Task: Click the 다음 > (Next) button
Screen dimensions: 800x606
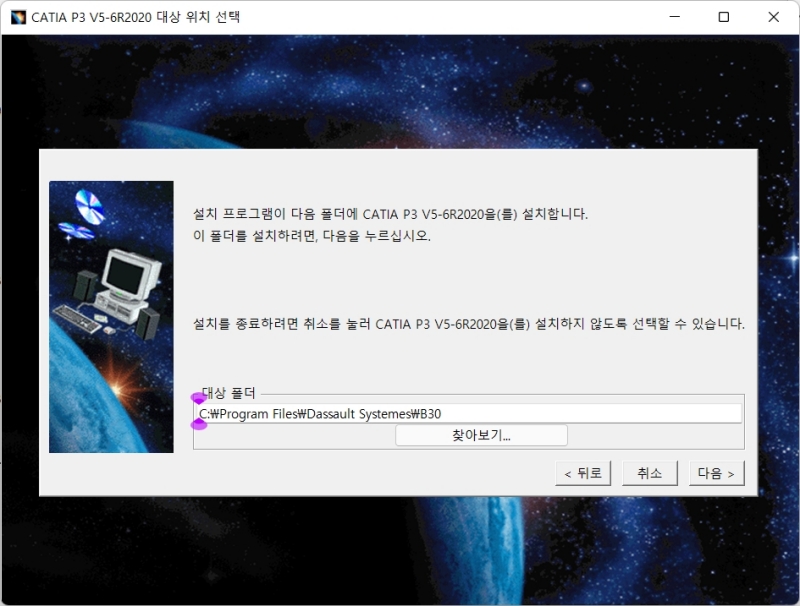Action: [716, 473]
